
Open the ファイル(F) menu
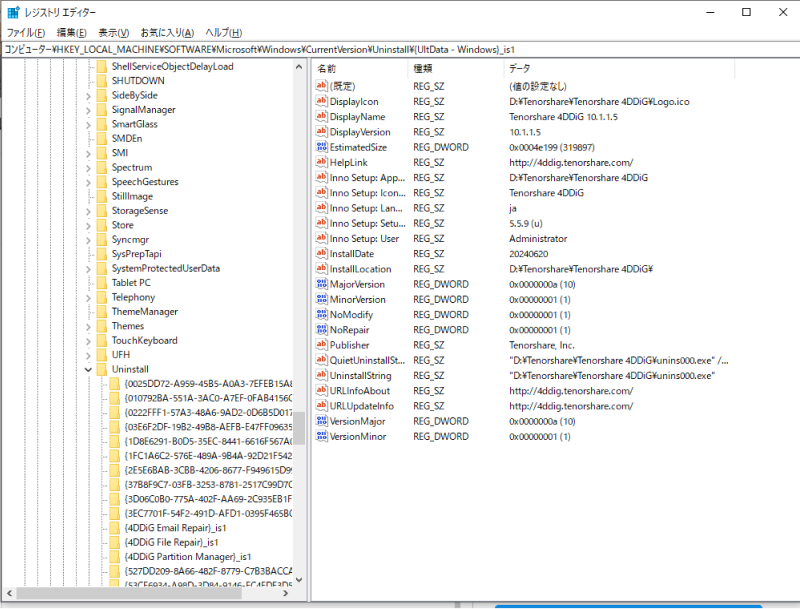coord(26,33)
